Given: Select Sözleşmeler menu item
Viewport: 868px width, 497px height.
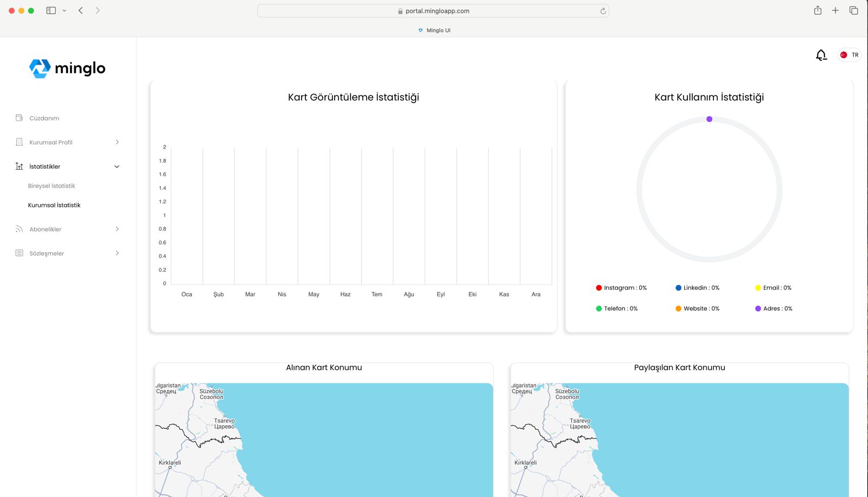Looking at the screenshot, I should [x=47, y=253].
